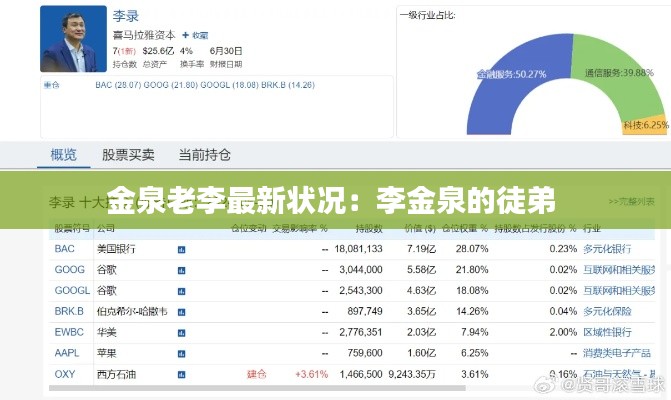The image size is (671, 400).
Task: Switch to 当前持仓 tab
Action: point(205,154)
